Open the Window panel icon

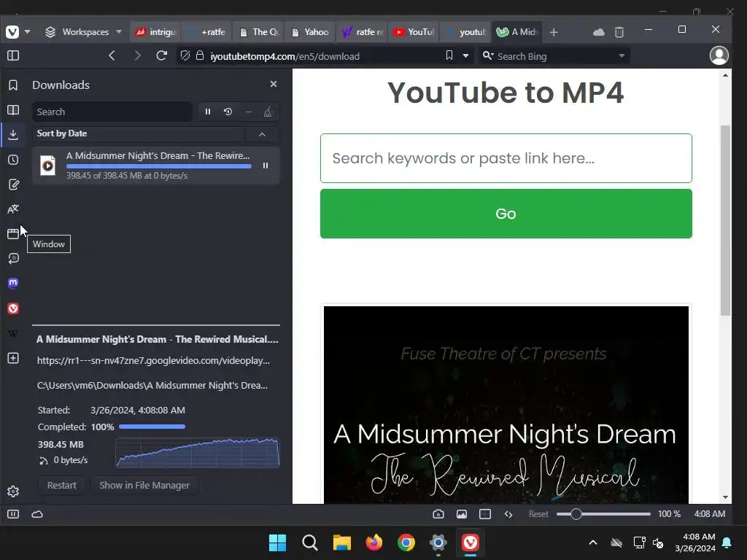(x=13, y=234)
